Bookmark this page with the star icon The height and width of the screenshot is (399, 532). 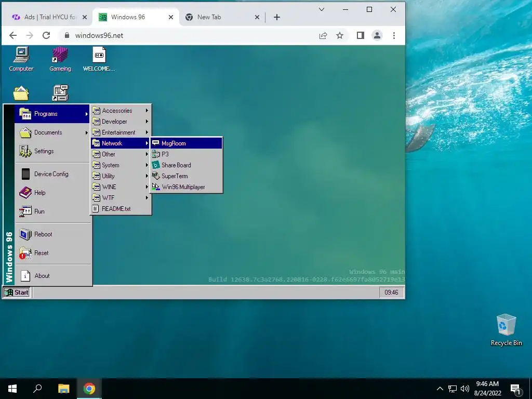340,35
